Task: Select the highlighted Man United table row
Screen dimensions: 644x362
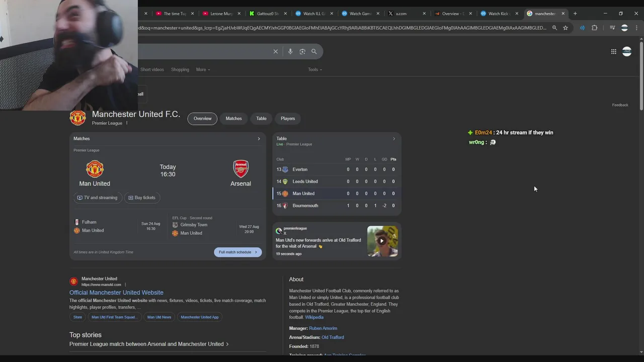Action: tap(336, 194)
